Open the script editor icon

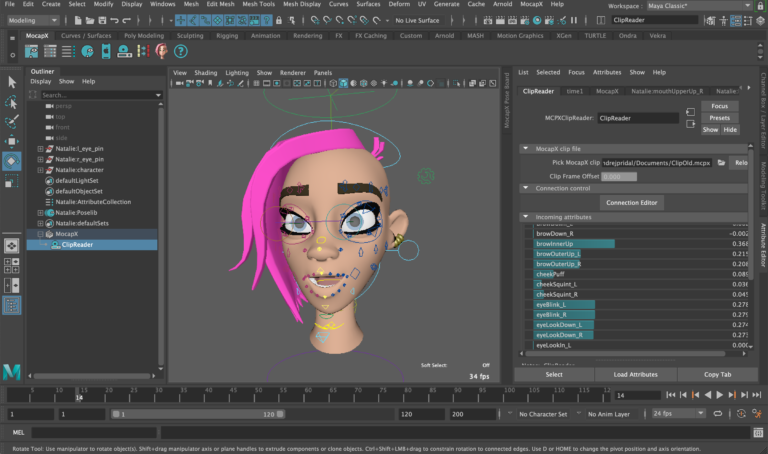point(758,432)
